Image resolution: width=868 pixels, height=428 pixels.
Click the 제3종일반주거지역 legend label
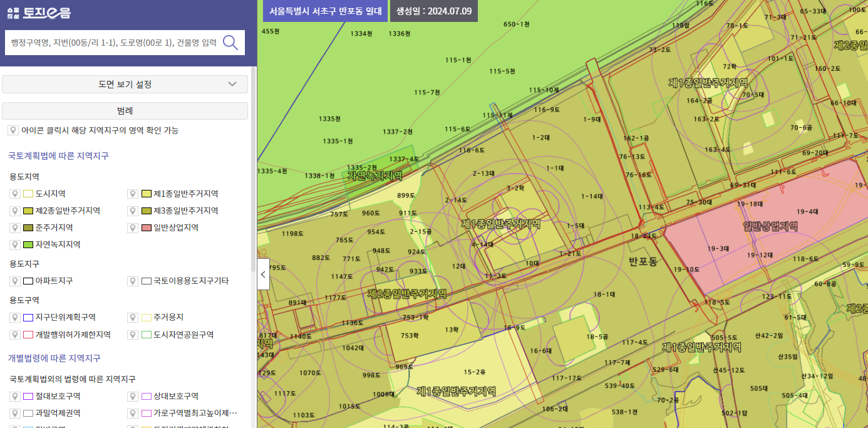pos(186,211)
